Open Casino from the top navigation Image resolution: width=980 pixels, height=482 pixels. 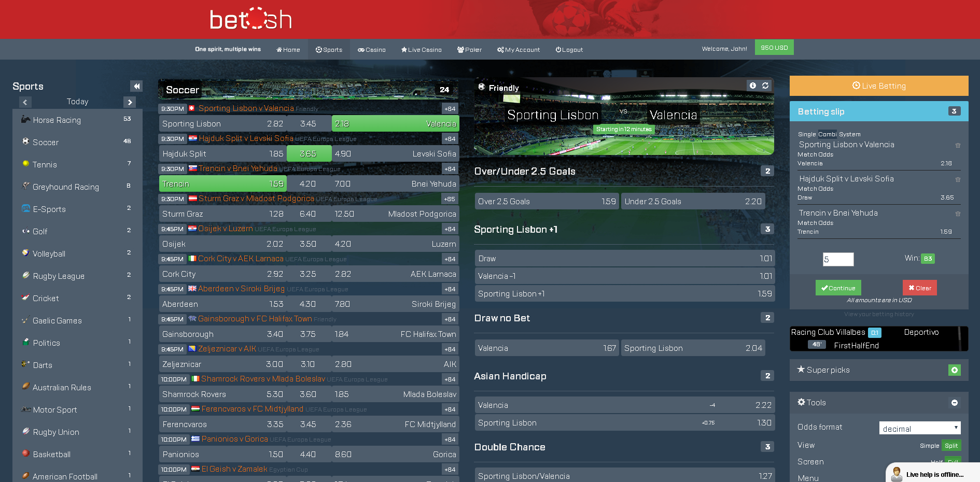372,50
